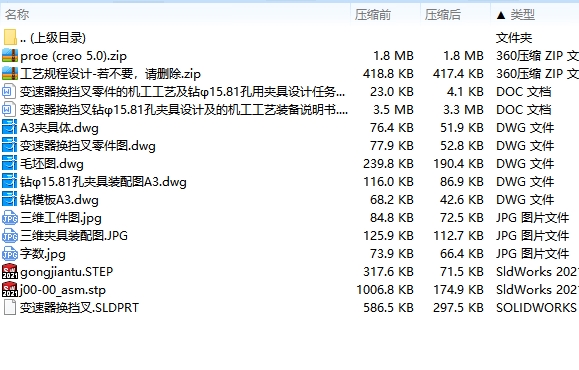
Task: Click the 文件夹 type of parent directory
Action: coord(514,38)
